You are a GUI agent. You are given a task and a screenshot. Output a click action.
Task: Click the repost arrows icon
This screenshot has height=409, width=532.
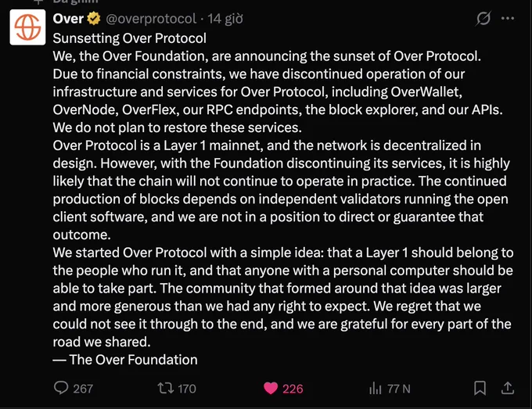coord(166,388)
